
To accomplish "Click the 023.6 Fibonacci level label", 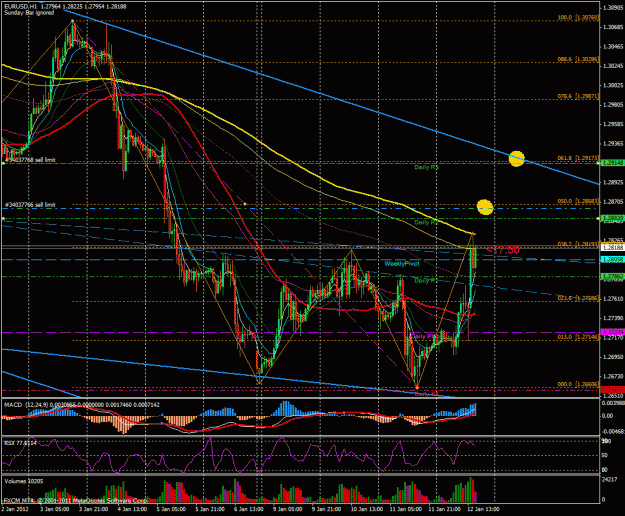I will pyautogui.click(x=578, y=298).
